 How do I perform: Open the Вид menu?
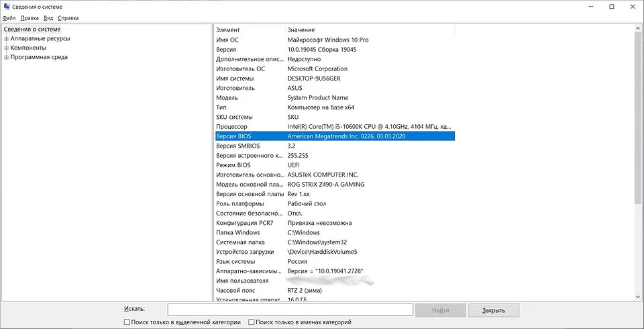click(x=48, y=18)
